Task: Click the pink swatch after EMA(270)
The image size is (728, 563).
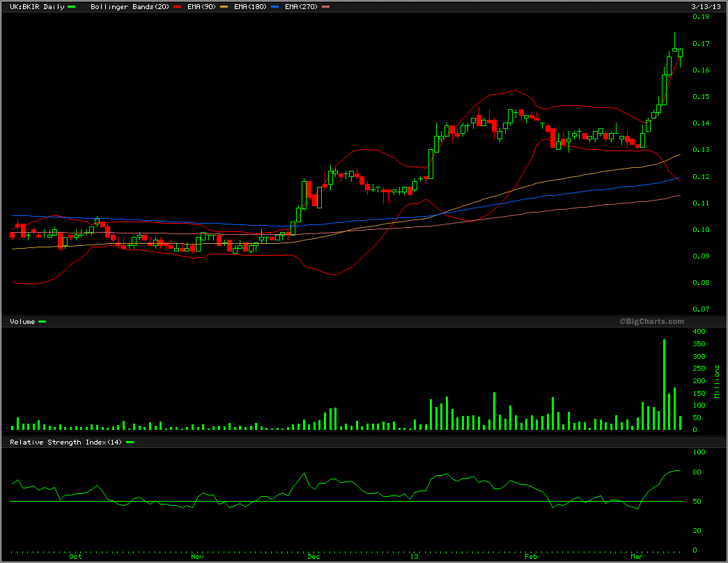Action: tap(325, 6)
